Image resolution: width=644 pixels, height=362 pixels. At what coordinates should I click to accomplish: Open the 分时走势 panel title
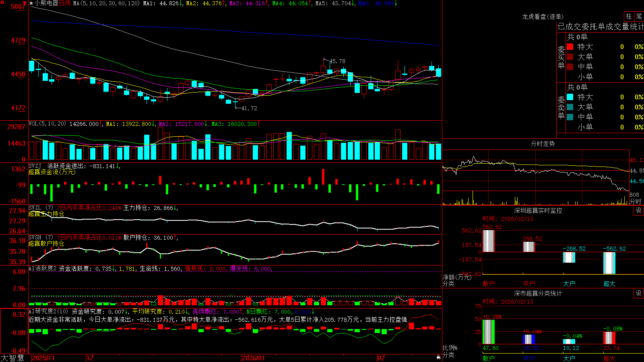click(543, 144)
